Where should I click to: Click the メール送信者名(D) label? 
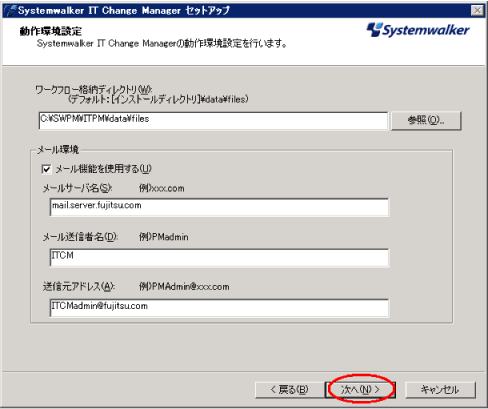[80, 237]
